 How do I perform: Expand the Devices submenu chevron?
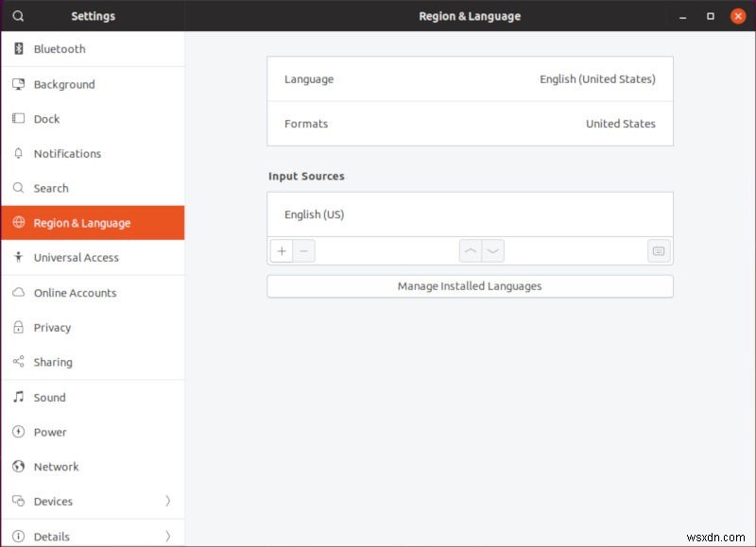(168, 502)
